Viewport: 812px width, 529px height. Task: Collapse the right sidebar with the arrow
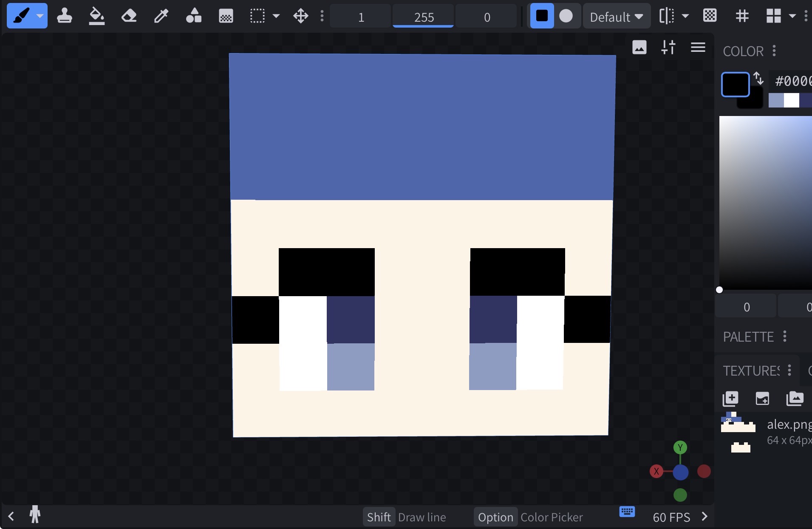pos(705,517)
